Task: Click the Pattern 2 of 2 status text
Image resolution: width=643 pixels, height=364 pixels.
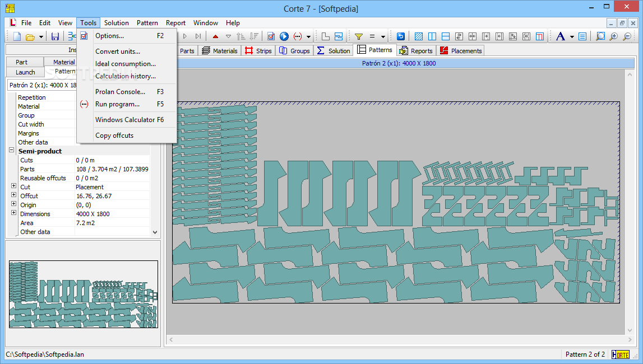Action: click(x=585, y=354)
